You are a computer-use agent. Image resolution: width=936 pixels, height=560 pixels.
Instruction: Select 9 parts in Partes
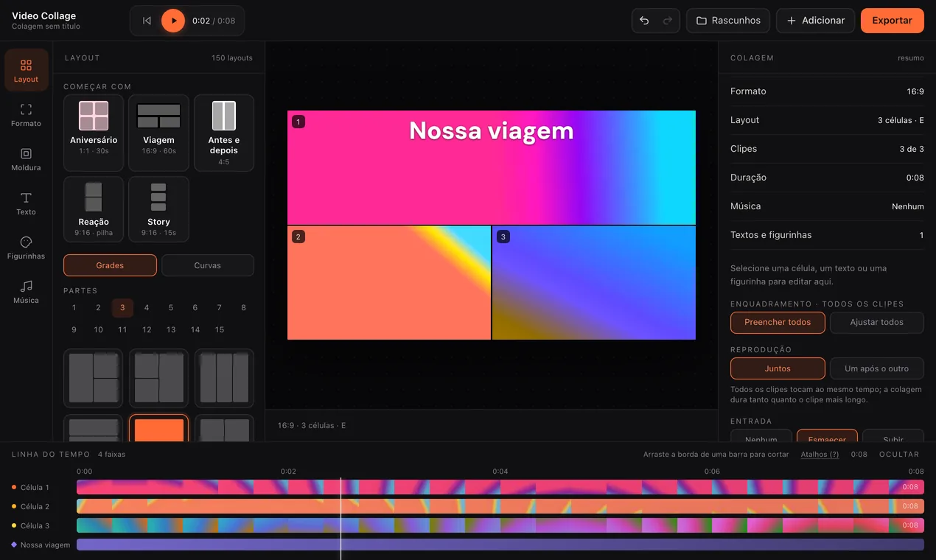[74, 329]
